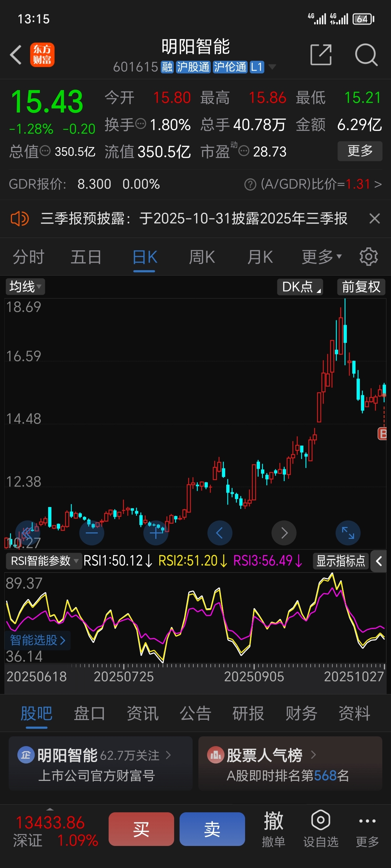The image size is (391, 868).
Task: Toggle 显示指标点 button
Action: coord(341,561)
